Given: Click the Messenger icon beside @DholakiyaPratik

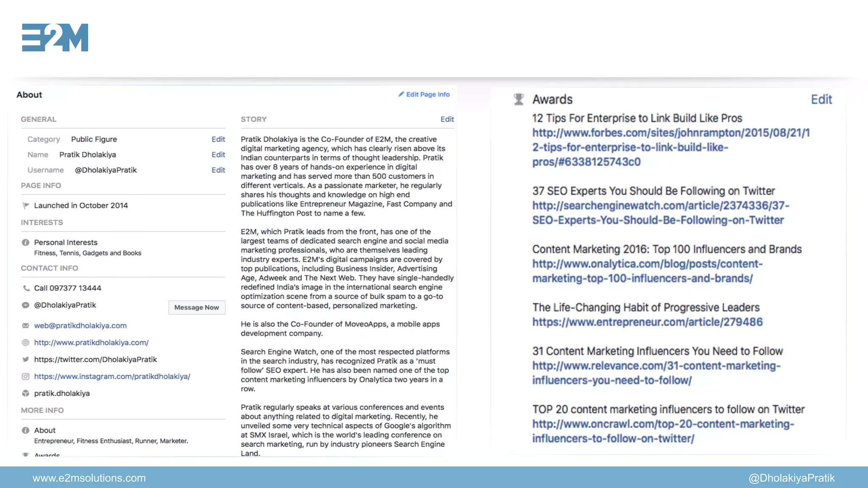Looking at the screenshot, I should [26, 305].
